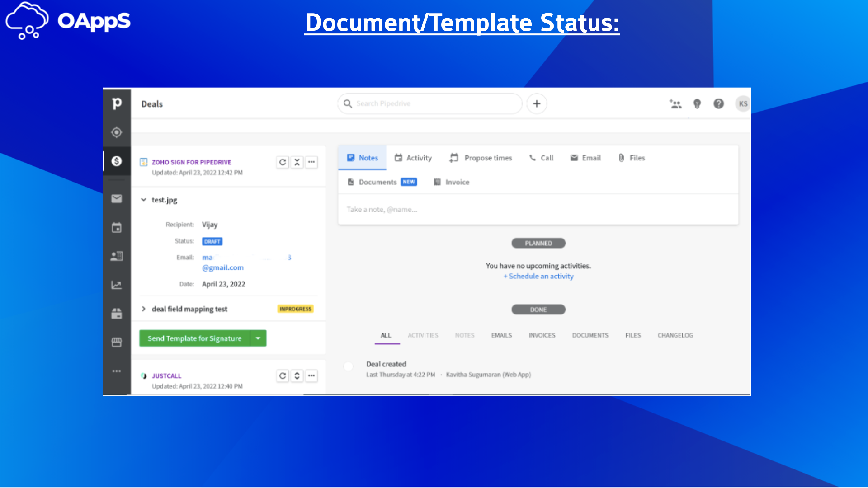Select the ALL history filter

pyautogui.click(x=386, y=335)
